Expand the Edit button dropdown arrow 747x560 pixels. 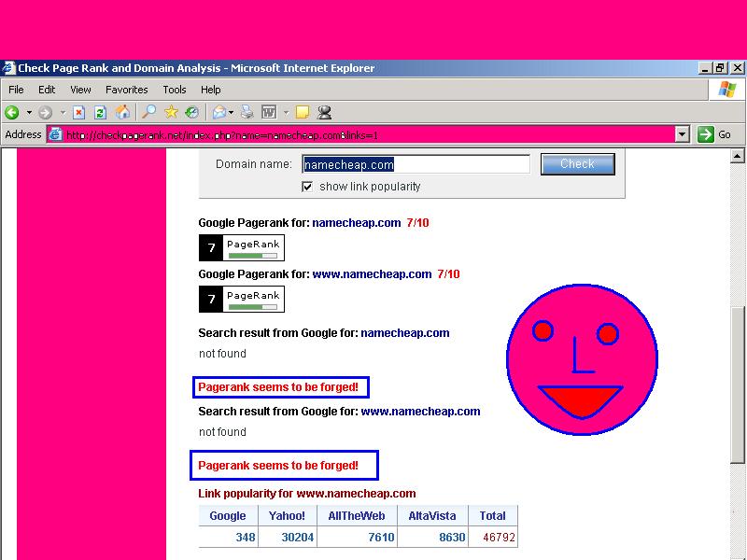[x=287, y=113]
